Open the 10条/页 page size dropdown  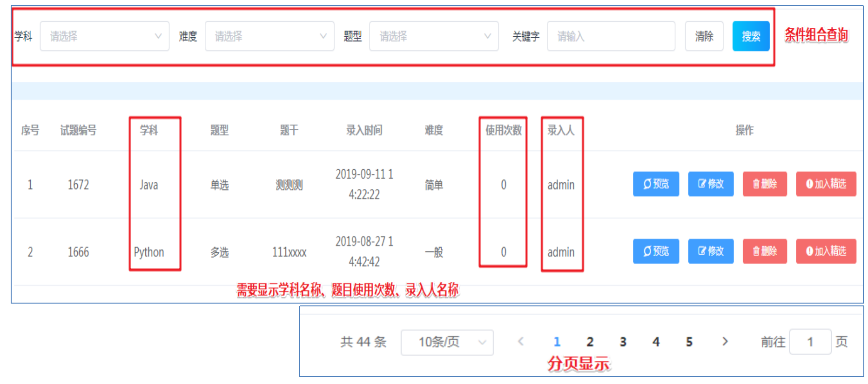click(x=447, y=343)
